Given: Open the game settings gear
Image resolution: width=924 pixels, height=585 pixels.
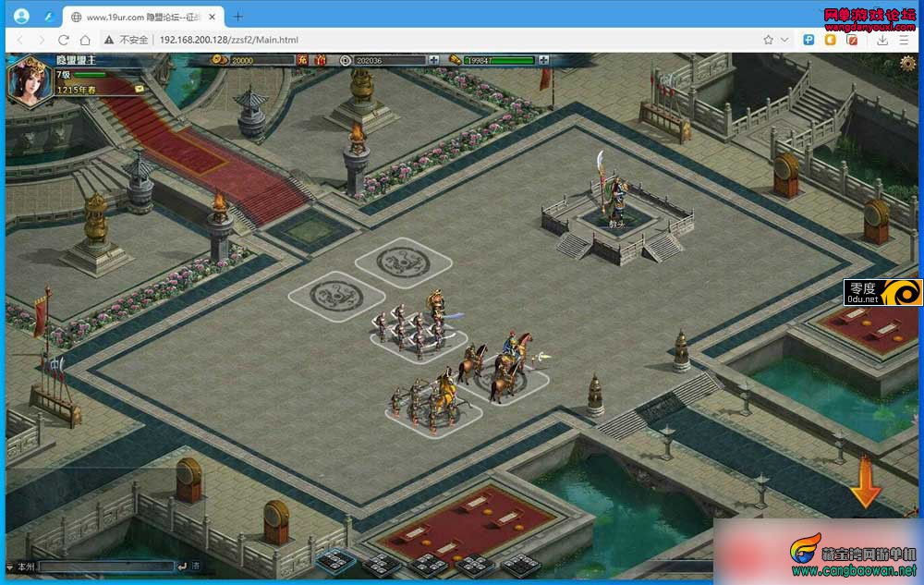Looking at the screenshot, I should 907,63.
